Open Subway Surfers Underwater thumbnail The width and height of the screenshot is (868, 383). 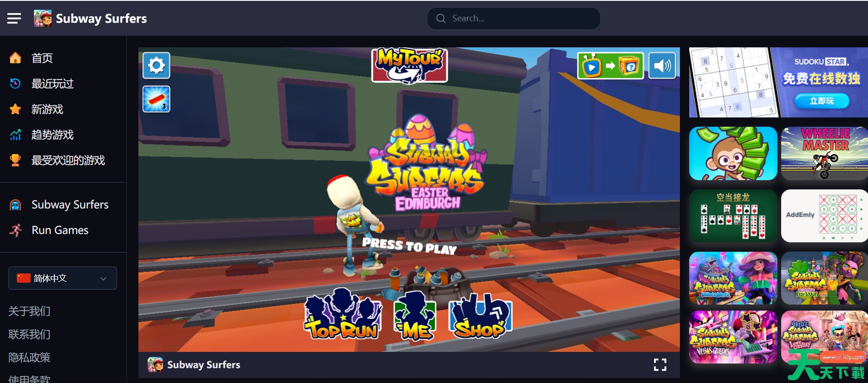(733, 278)
